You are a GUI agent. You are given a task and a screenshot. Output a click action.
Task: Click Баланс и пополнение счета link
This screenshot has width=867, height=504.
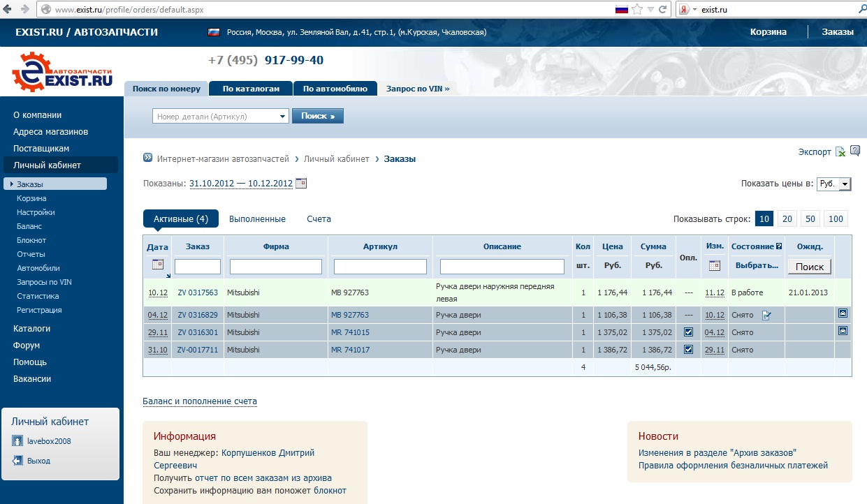point(200,401)
